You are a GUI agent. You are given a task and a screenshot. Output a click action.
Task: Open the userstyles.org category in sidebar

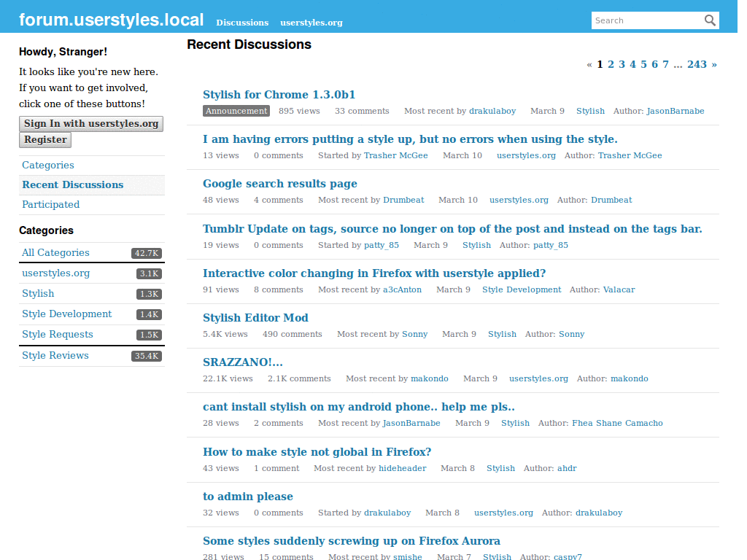(x=55, y=273)
